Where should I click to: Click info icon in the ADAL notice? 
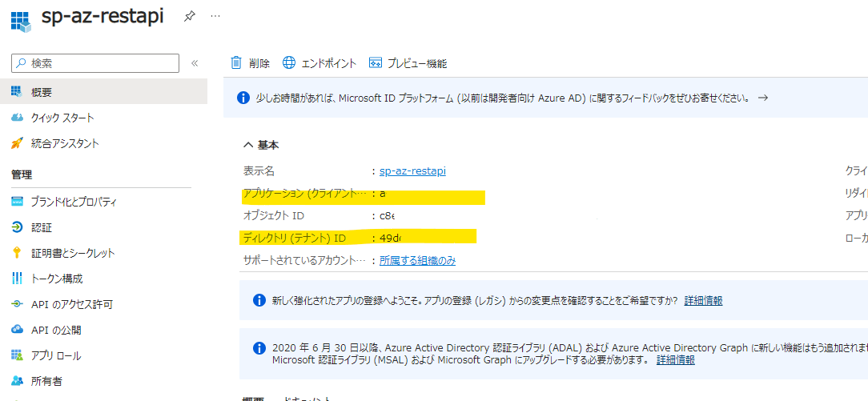pyautogui.click(x=259, y=348)
